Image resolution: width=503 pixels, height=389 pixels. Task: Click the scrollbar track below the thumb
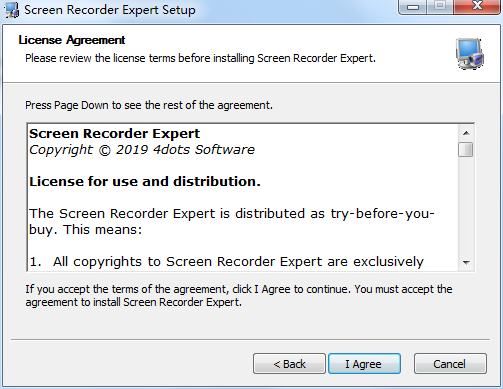[466, 206]
